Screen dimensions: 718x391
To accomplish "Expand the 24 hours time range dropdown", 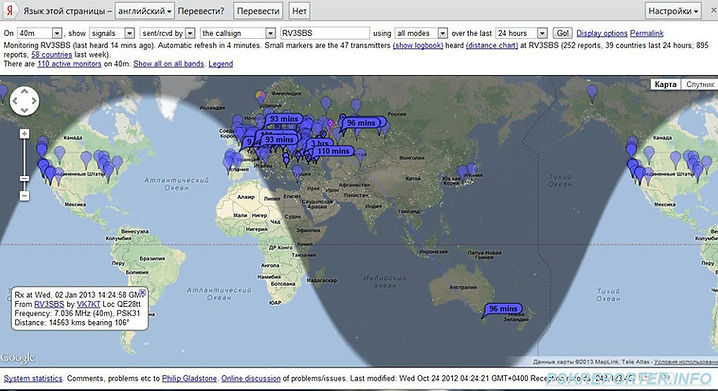I will 522,33.
